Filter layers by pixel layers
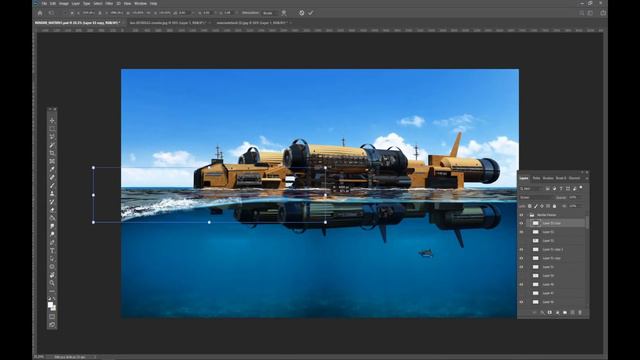The image size is (640, 360). [x=547, y=189]
